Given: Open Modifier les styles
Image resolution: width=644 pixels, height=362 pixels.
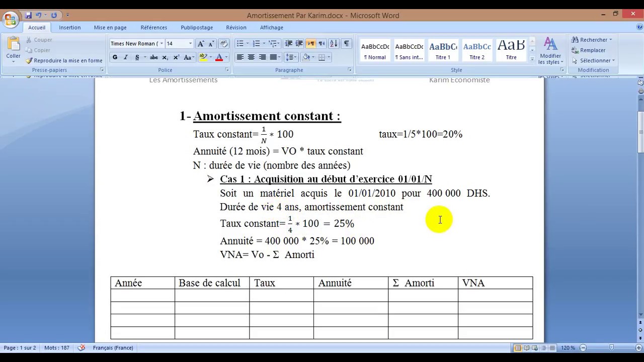Looking at the screenshot, I should [x=550, y=51].
